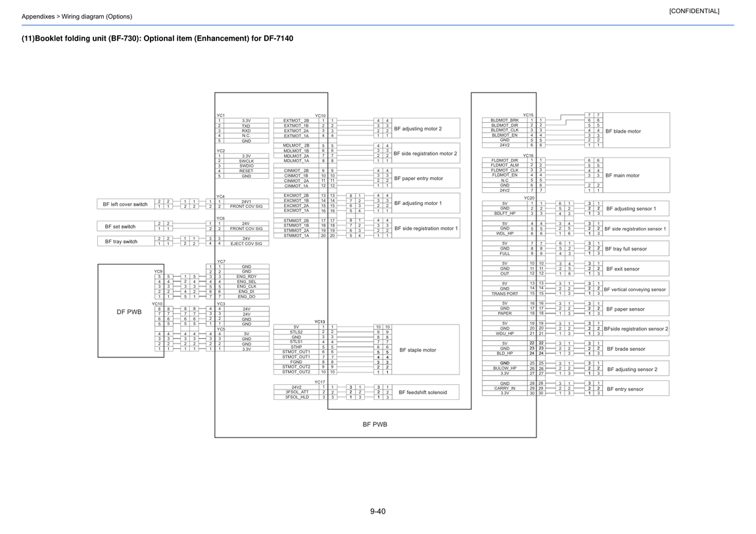Image resolution: width=756 pixels, height=534 pixels.
Task: Click the 'BF brade sensor' label
Action: click(626, 349)
